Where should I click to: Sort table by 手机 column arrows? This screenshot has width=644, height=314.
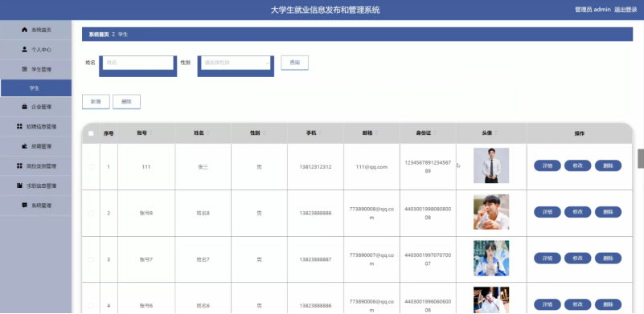320,133
